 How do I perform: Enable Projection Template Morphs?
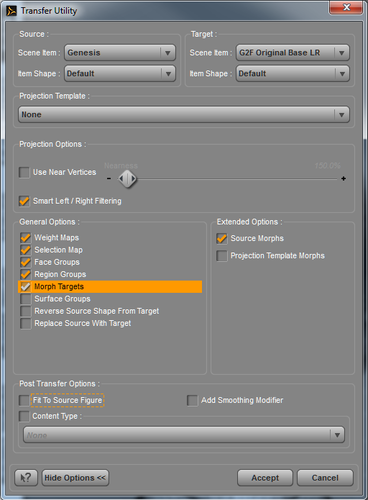click(x=222, y=256)
